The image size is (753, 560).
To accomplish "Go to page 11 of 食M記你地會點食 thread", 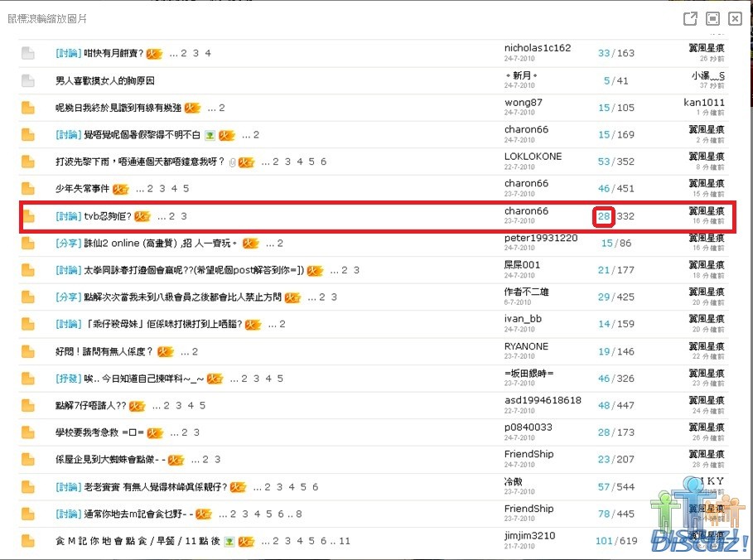I will [345, 541].
